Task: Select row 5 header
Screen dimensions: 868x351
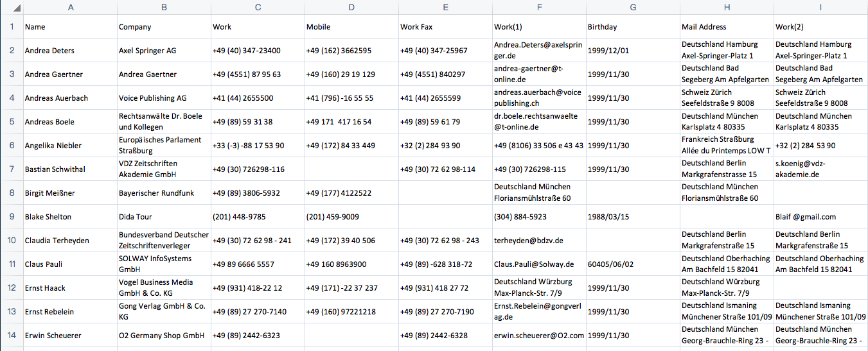Action: [x=12, y=122]
